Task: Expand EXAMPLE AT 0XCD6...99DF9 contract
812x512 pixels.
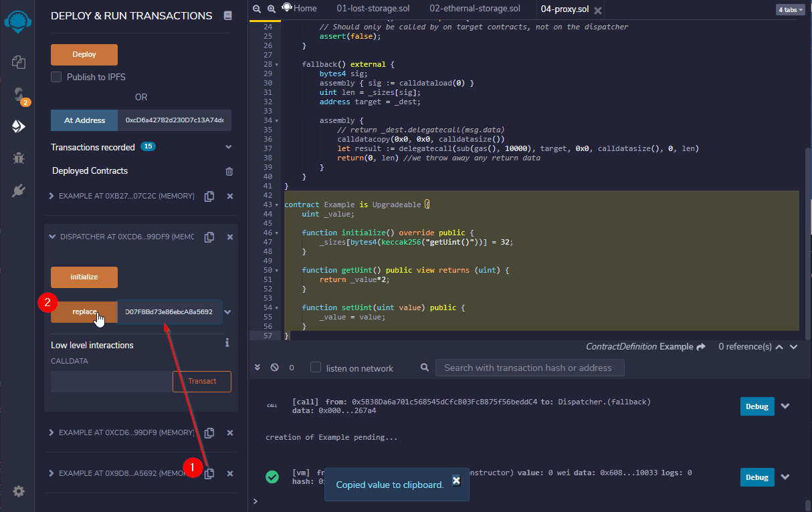Action: coord(53,433)
